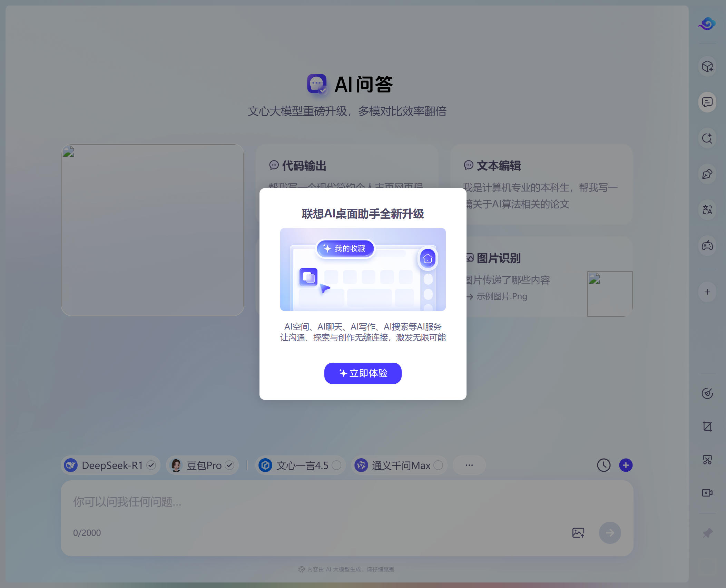
Task: Open the AI search sidebar icon
Action: pyautogui.click(x=707, y=138)
